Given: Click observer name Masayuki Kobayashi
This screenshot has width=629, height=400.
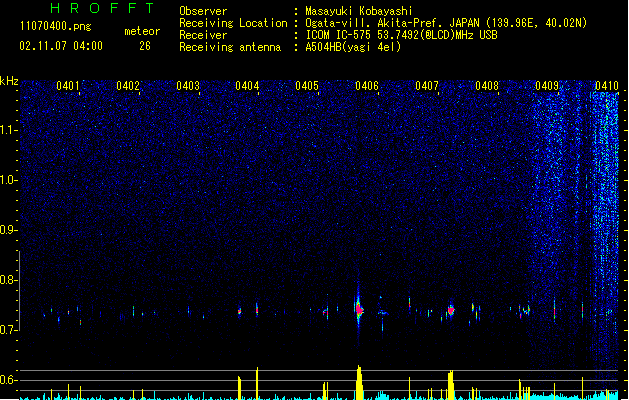Looking at the screenshot, I should [x=358, y=11].
